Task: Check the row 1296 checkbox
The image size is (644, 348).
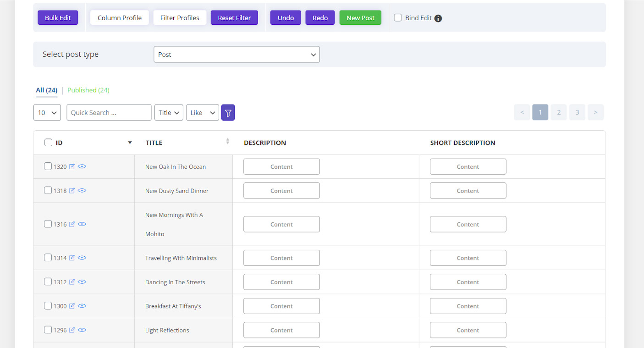Action: tap(48, 329)
